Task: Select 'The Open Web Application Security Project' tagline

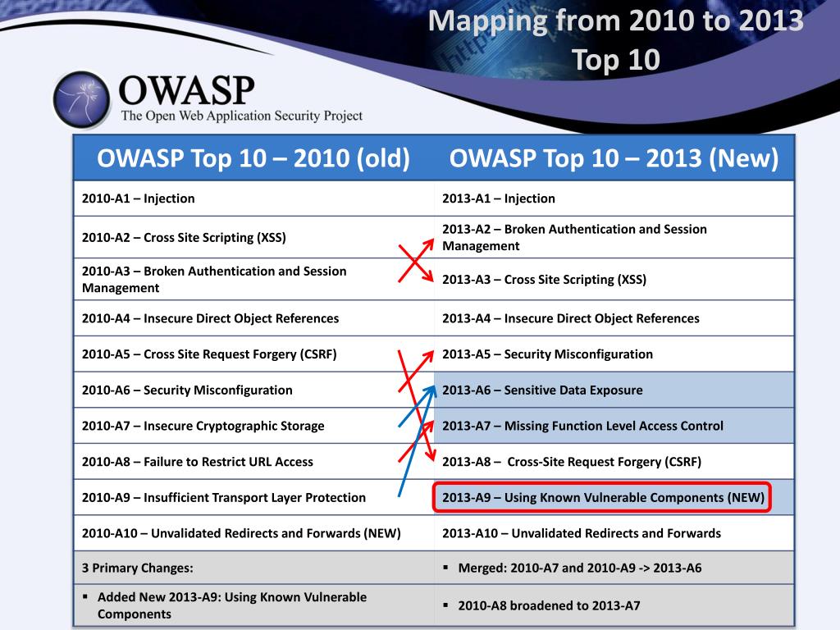Action: click(x=242, y=115)
